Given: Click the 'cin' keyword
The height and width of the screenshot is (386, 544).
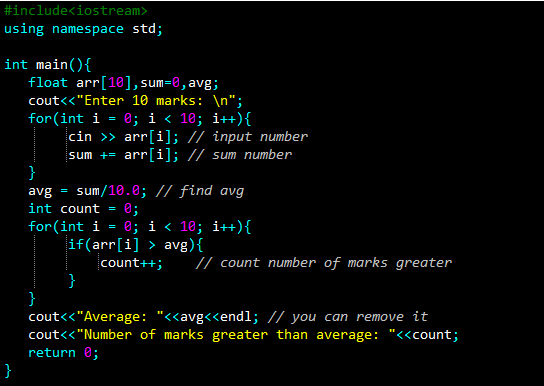Looking at the screenshot, I should click(80, 137).
